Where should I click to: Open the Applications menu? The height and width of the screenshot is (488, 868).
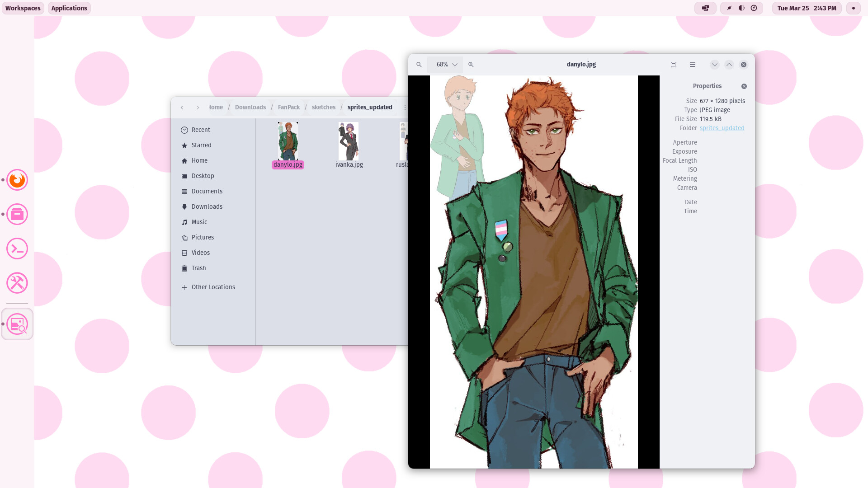(69, 8)
